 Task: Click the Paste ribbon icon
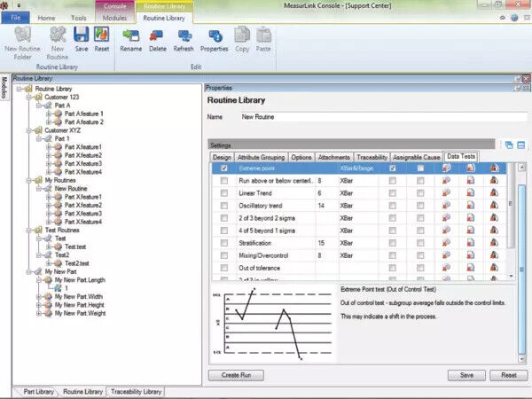click(263, 35)
